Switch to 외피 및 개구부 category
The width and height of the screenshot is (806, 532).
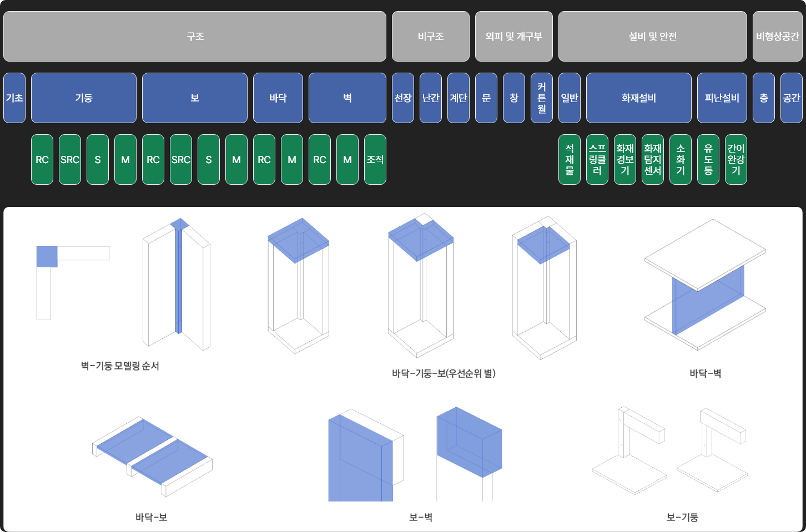(513, 37)
